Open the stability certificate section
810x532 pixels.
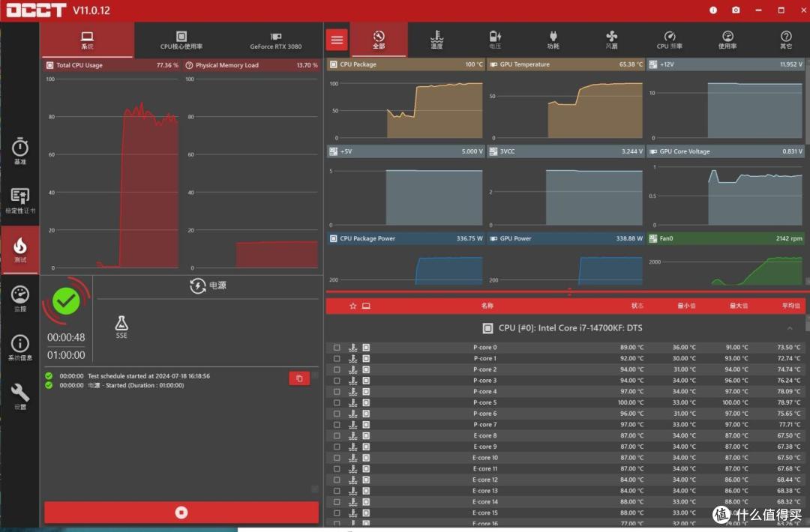tap(19, 200)
